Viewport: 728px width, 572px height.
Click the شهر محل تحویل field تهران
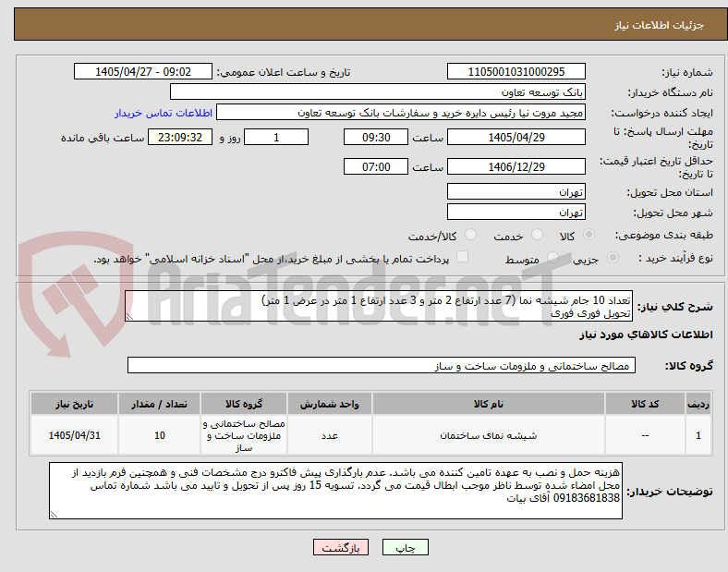516,212
